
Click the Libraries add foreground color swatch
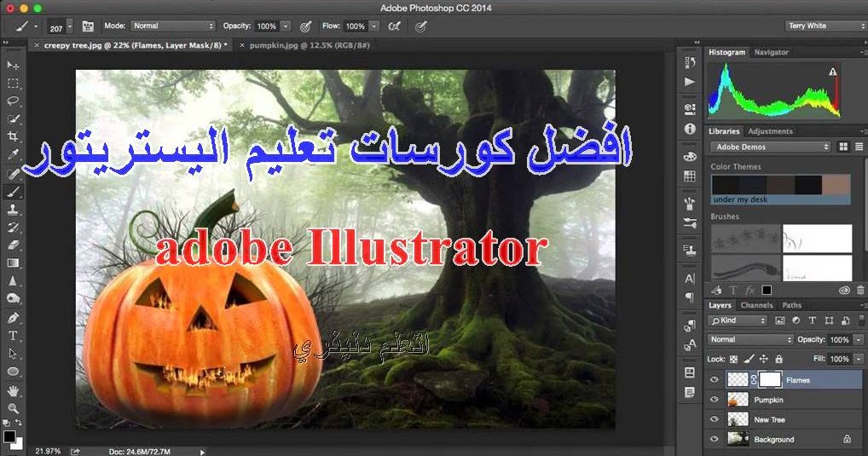(x=767, y=290)
